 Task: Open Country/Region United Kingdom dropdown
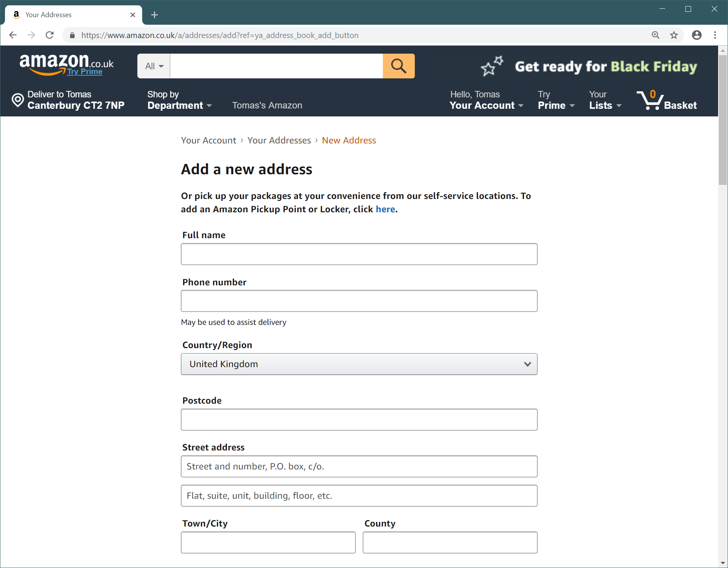coord(359,364)
